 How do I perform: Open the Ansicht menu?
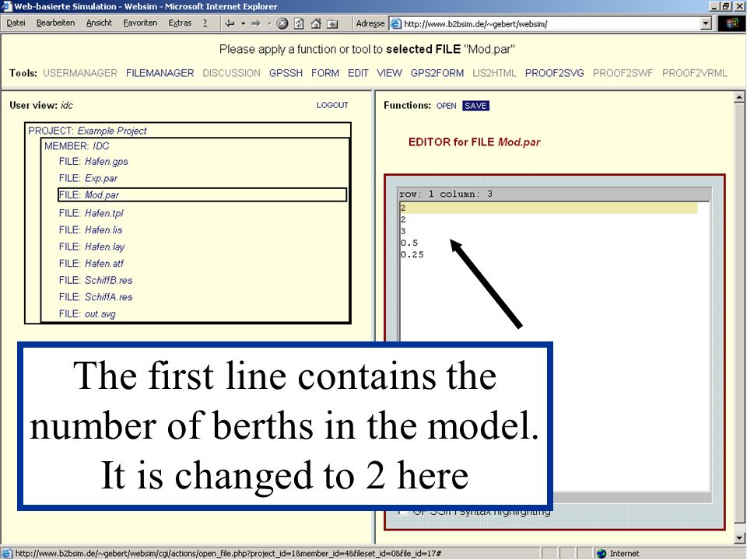99,23
